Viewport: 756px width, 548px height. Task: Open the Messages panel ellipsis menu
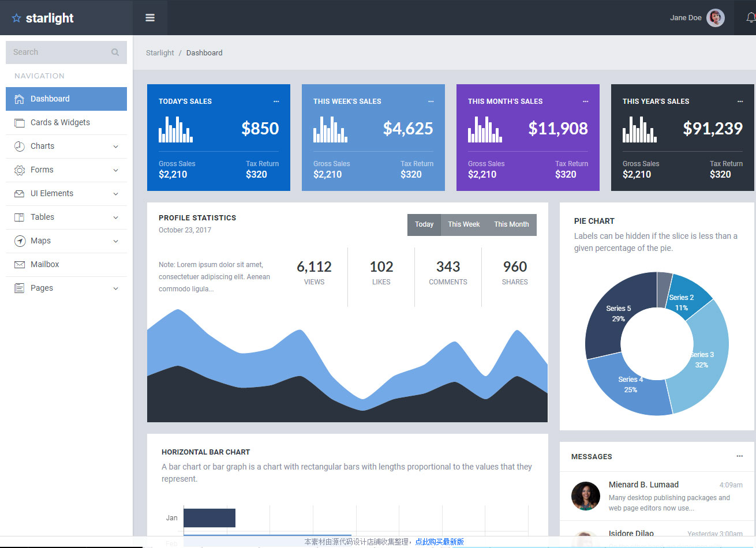coord(739,456)
